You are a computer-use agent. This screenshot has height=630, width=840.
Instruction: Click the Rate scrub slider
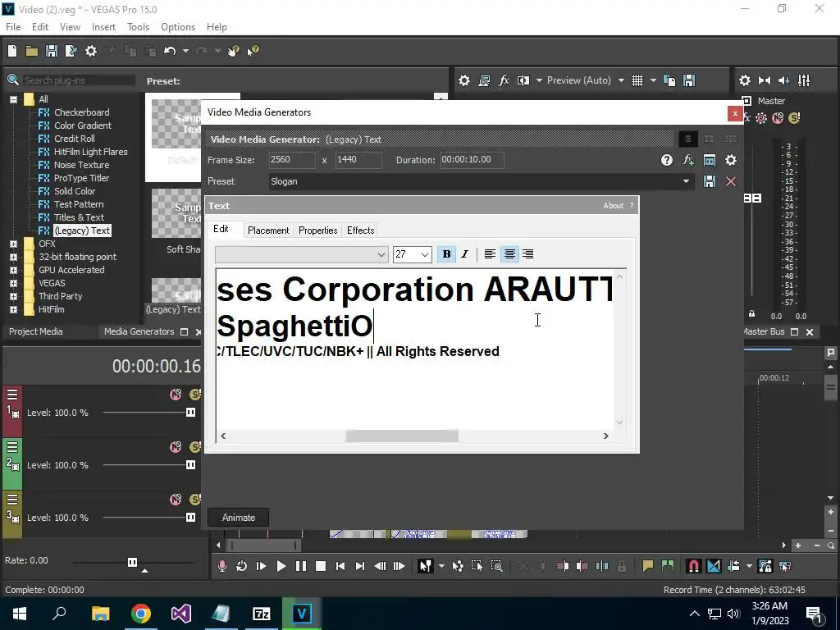click(x=132, y=562)
